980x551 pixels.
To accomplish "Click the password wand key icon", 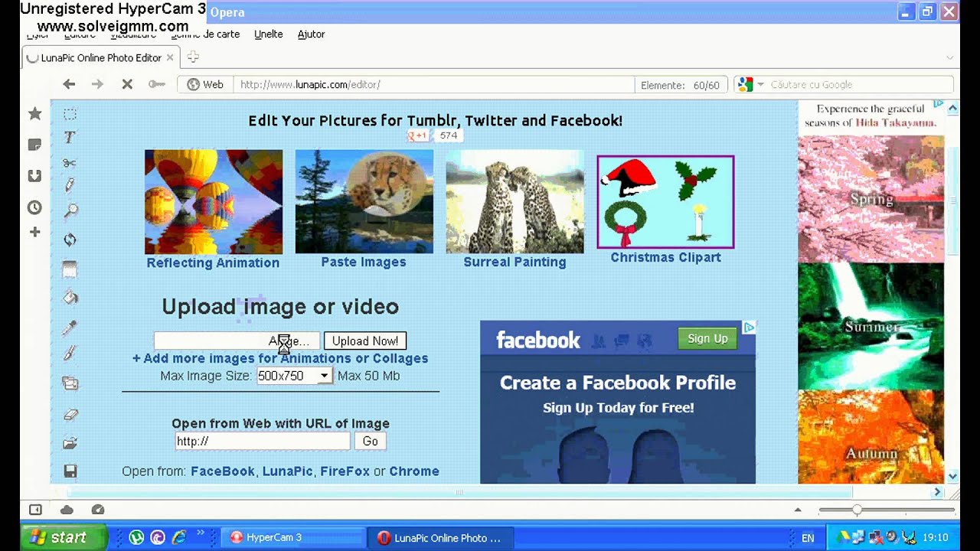I will [156, 84].
